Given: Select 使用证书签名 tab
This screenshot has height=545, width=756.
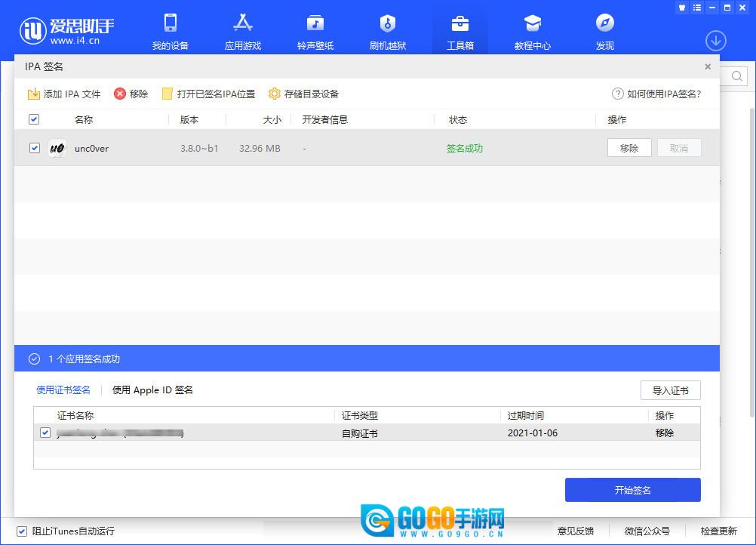Looking at the screenshot, I should [63, 390].
